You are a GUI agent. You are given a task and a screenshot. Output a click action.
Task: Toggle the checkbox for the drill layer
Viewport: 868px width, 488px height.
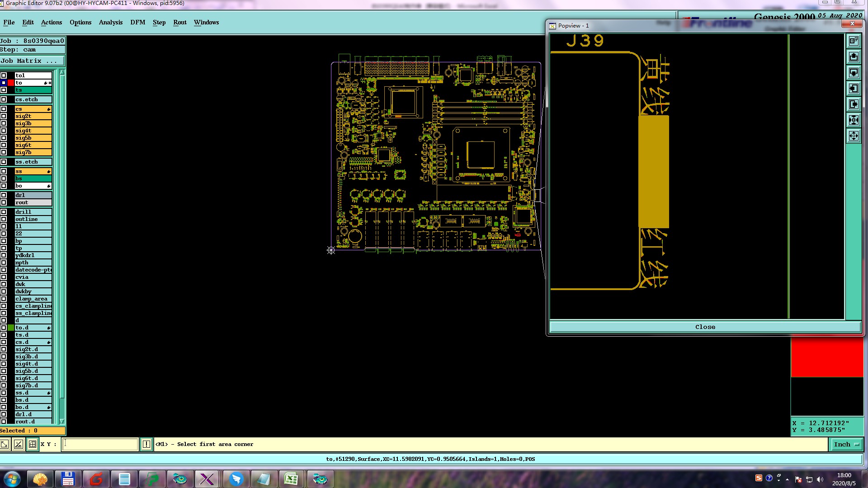4,212
